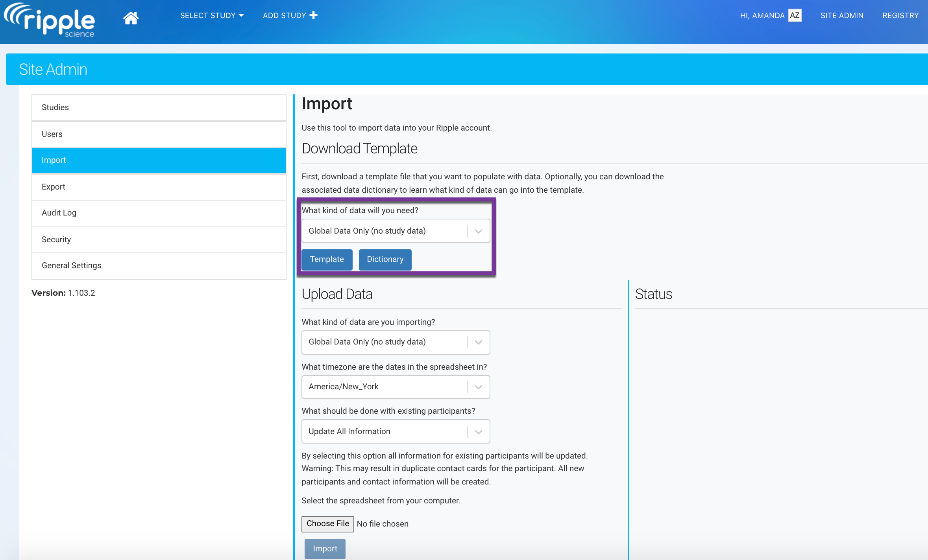
Task: Open the Audit Log page
Action: pos(159,213)
